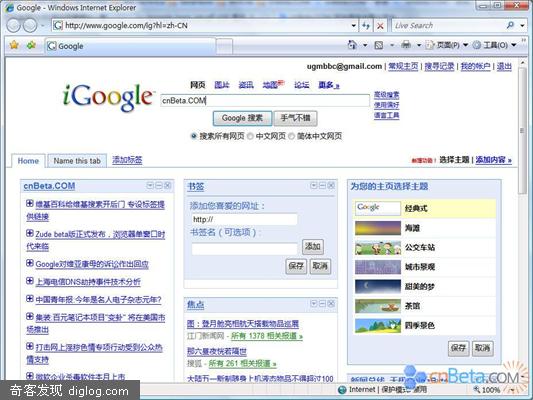The width and height of the screenshot is (533, 400).
Task: Choose the 经典式 classic theme thumbnail
Action: [378, 208]
